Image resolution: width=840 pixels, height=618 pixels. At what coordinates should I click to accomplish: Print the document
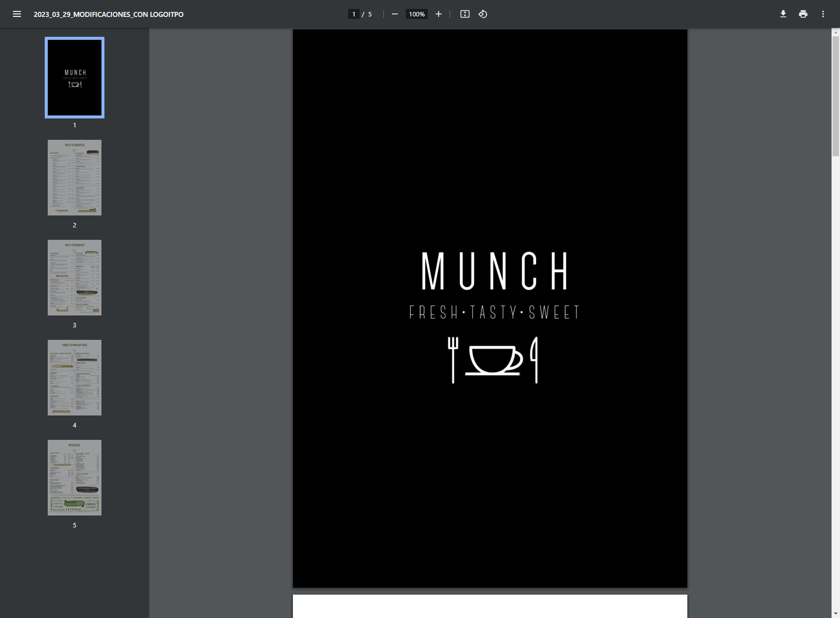tap(803, 14)
